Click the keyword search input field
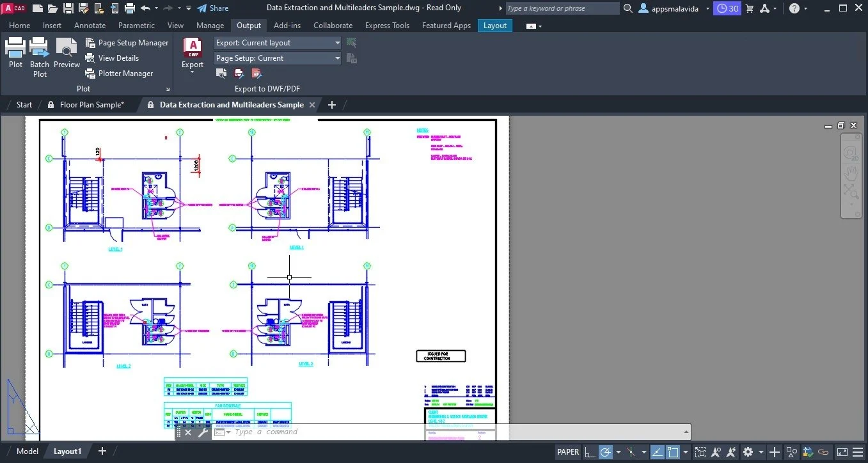Viewport: 868px width, 463px height. point(562,8)
